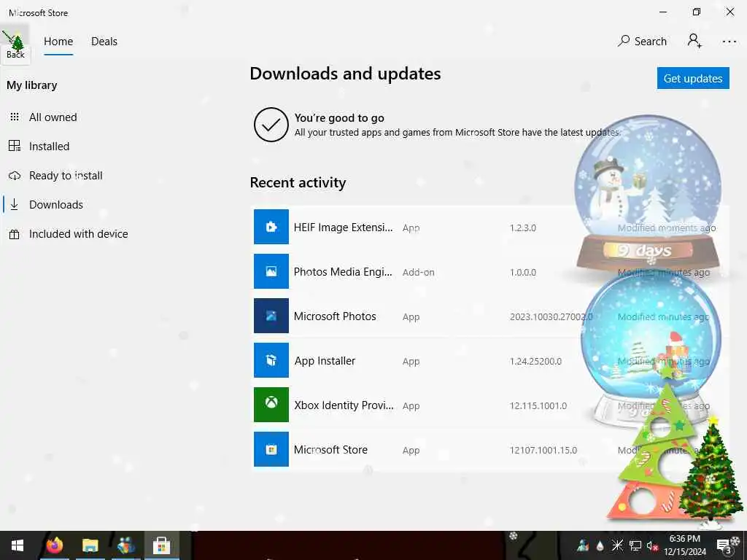Click the Included with device gift icon

click(x=15, y=234)
